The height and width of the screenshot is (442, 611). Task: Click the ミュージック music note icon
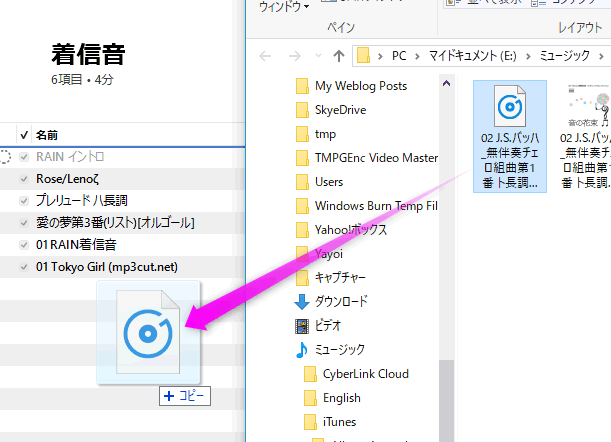tap(302, 349)
